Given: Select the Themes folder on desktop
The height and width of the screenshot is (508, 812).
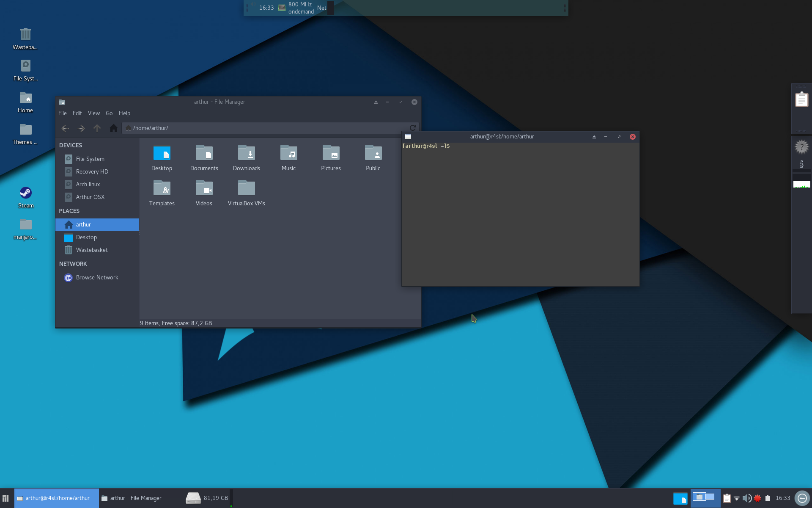Looking at the screenshot, I should (x=25, y=134).
